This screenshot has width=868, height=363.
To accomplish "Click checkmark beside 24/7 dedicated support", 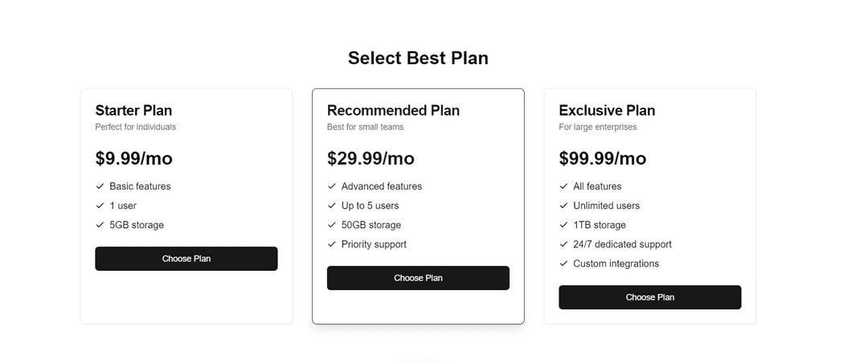I will (x=563, y=245).
